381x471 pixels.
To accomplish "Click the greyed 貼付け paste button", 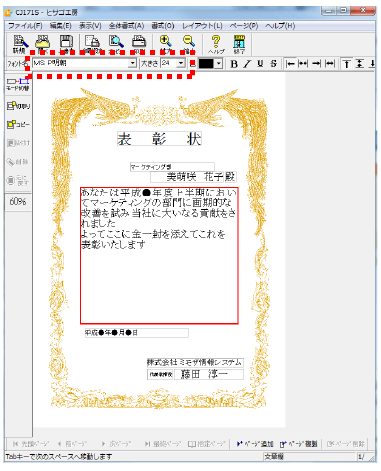I will point(18,143).
